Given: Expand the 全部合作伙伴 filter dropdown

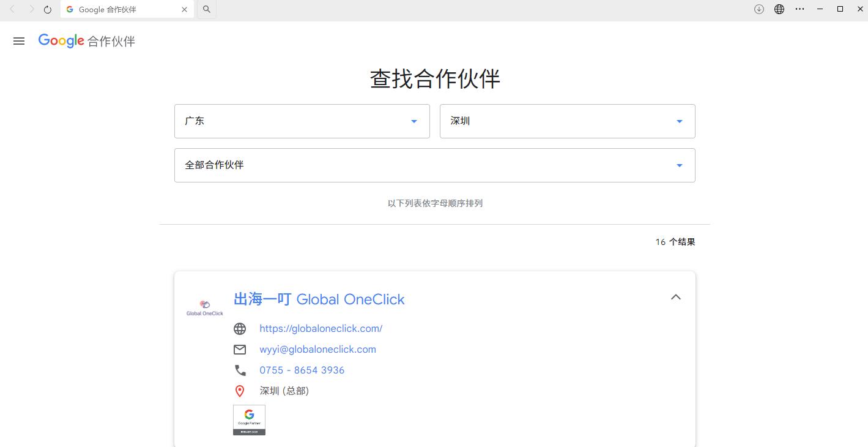Looking at the screenshot, I should (x=434, y=165).
